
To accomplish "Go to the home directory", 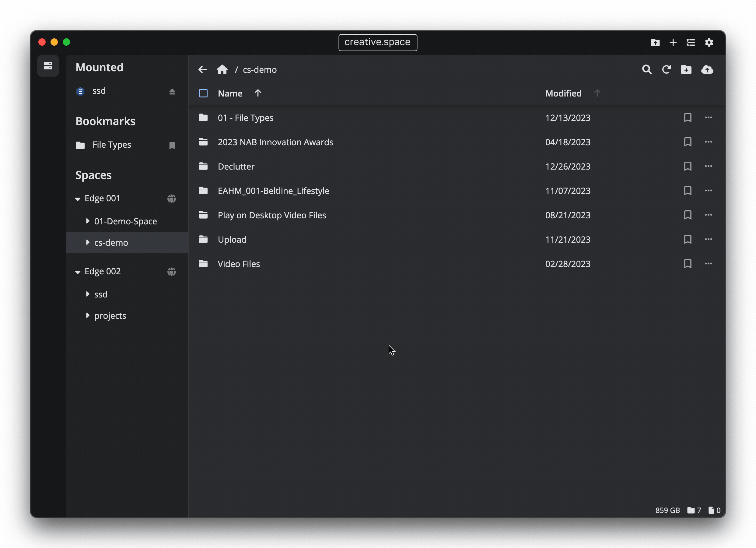I will [222, 69].
